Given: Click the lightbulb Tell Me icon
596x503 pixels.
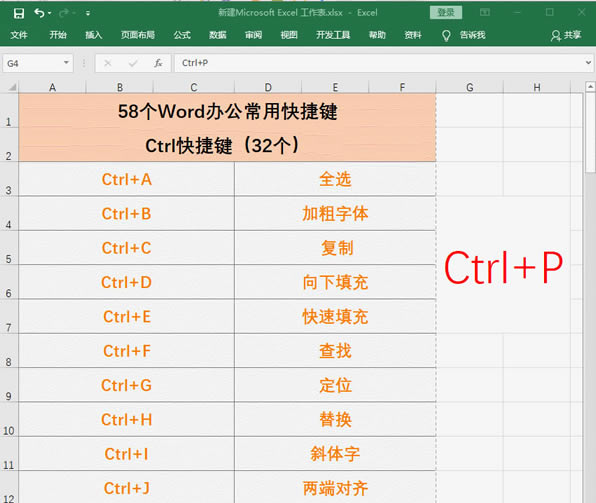Looking at the screenshot, I should pyautogui.click(x=446, y=35).
